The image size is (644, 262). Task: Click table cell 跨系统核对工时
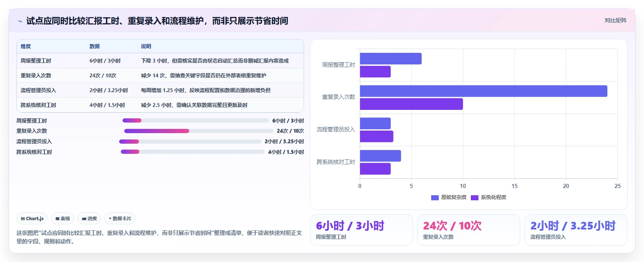pyautogui.click(x=38, y=105)
